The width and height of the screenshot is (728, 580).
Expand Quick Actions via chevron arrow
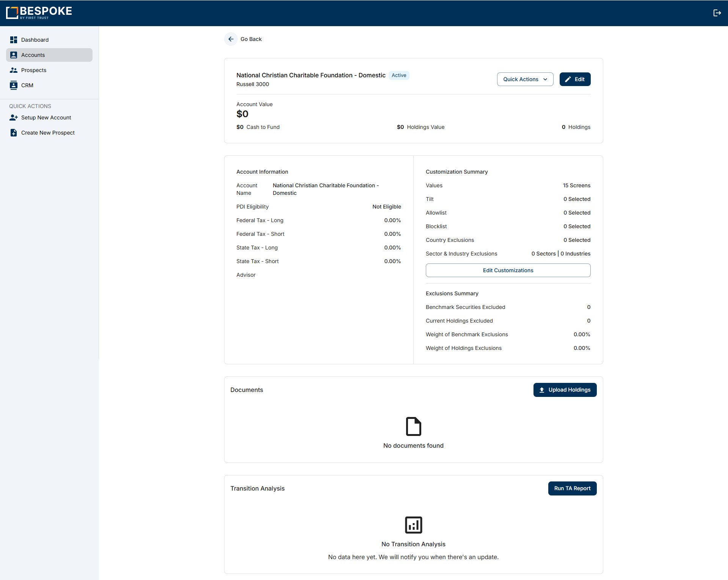coord(545,79)
